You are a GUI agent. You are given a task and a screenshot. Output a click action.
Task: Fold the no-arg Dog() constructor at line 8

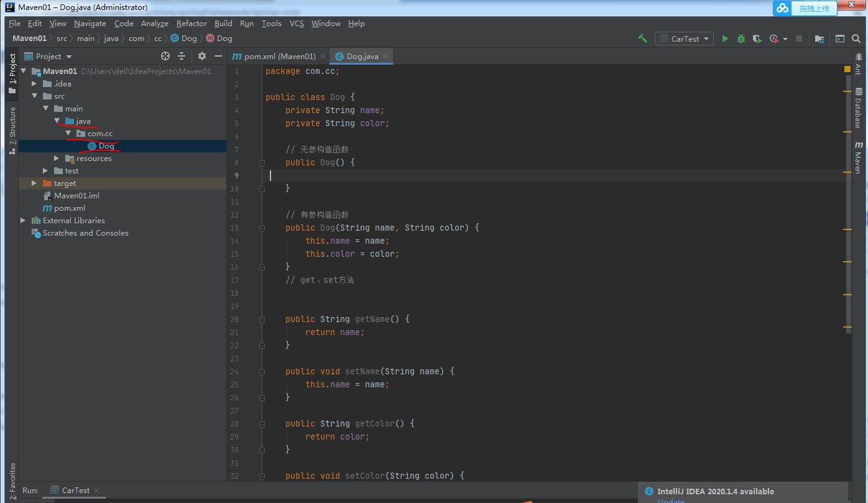pyautogui.click(x=262, y=162)
